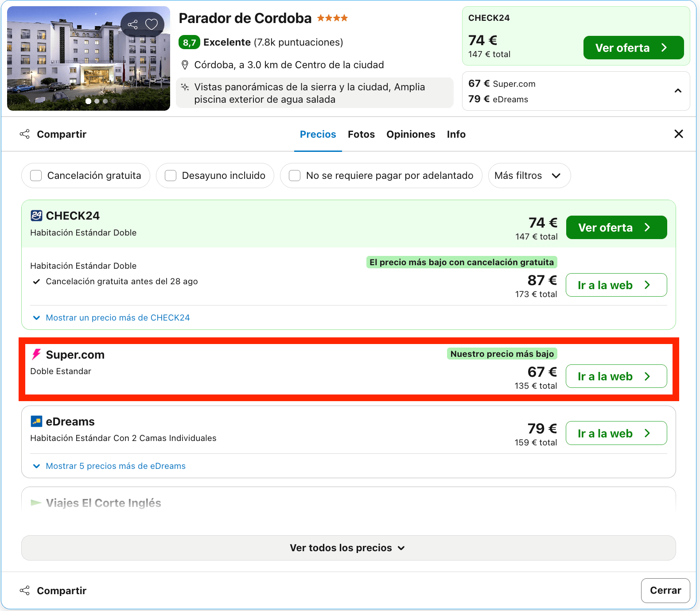Click the Cerrar button
Screen dimensions: 700x611
coord(665,590)
